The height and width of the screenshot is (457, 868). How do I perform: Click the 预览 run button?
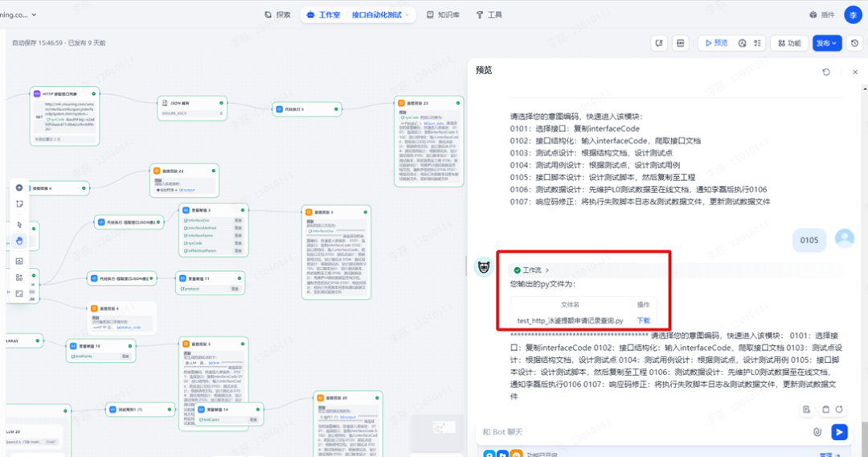tap(716, 43)
